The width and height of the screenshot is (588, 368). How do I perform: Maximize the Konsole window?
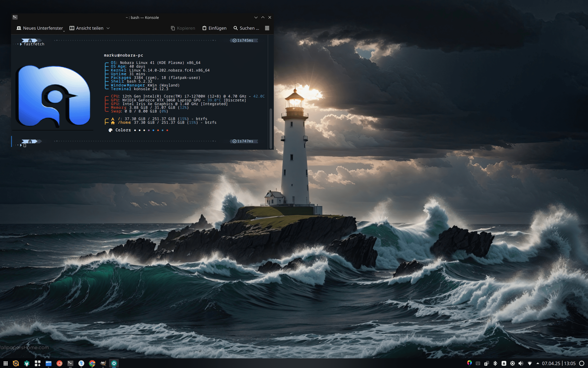(263, 17)
